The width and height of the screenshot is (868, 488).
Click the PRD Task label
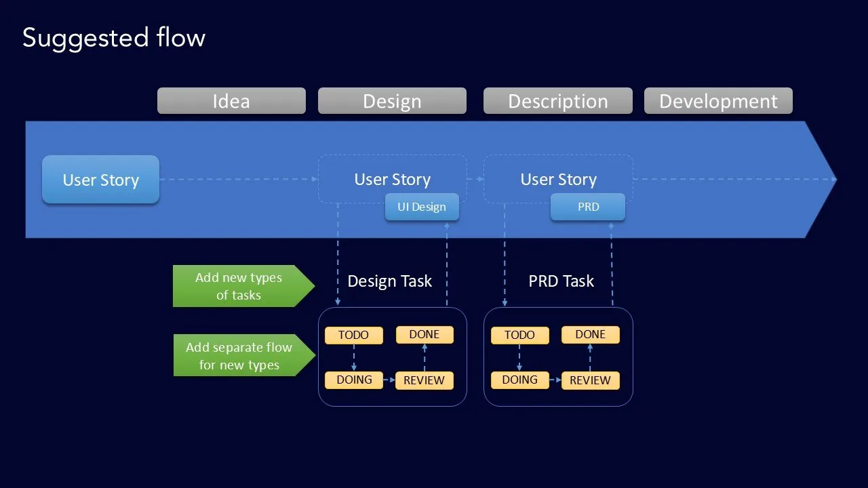coord(561,281)
